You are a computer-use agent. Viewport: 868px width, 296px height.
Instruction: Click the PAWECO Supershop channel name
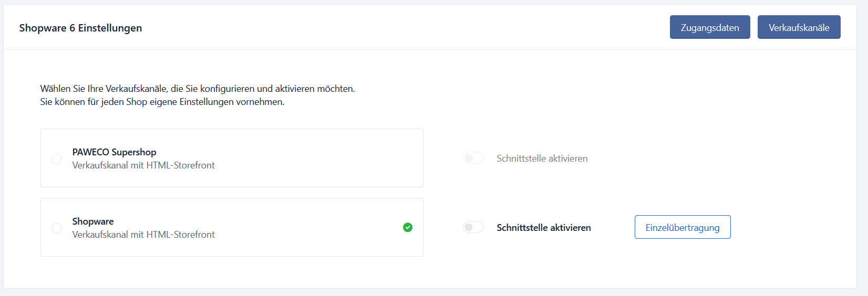click(114, 152)
